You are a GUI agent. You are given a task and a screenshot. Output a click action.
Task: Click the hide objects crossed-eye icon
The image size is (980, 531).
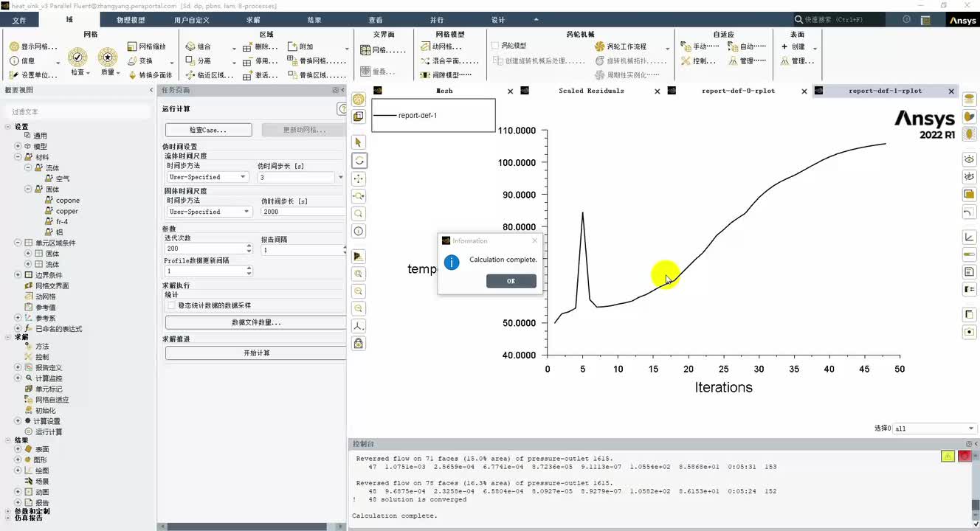point(970,176)
